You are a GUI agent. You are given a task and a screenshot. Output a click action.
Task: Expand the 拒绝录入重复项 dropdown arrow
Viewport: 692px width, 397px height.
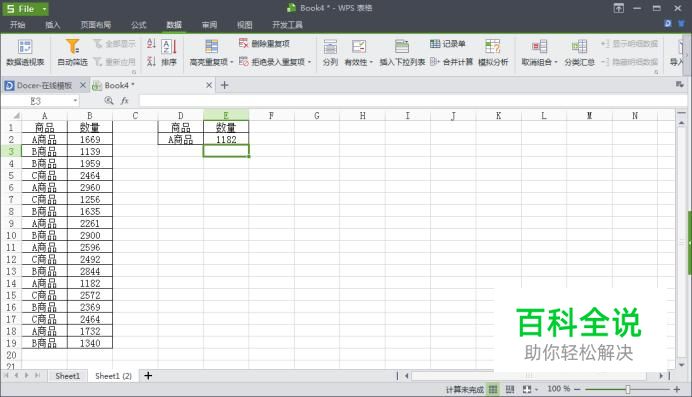pos(309,62)
